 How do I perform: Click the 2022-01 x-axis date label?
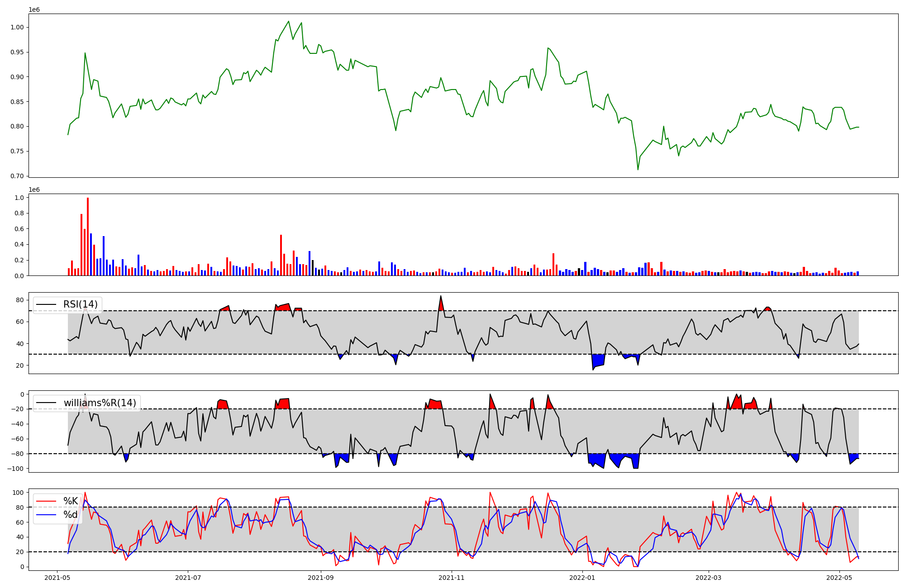tap(582, 578)
